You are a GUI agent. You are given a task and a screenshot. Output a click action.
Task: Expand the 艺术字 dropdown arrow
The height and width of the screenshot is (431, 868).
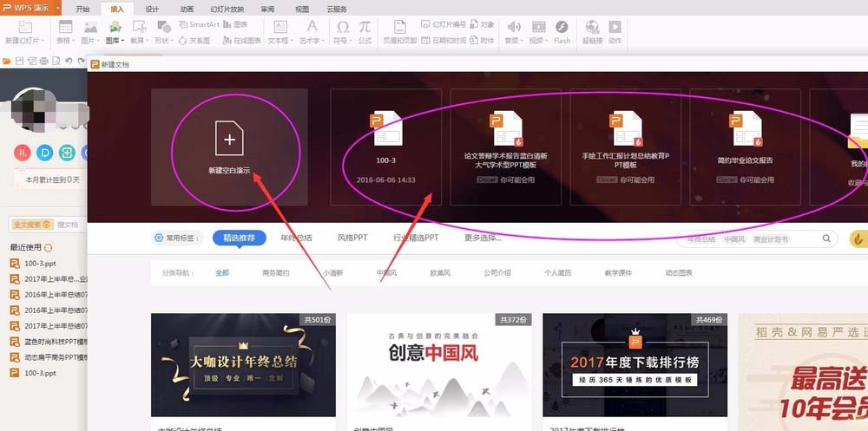tap(324, 41)
